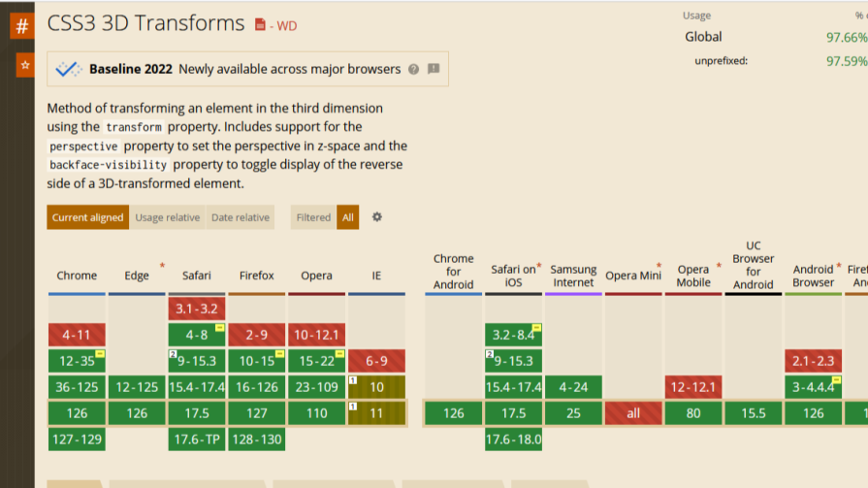Click the Baseline checkmark icon

click(69, 69)
